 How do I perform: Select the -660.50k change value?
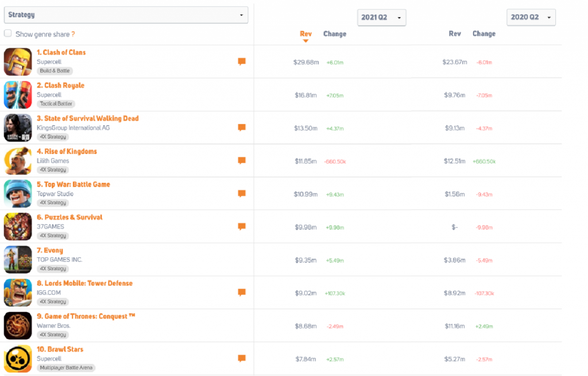click(335, 162)
